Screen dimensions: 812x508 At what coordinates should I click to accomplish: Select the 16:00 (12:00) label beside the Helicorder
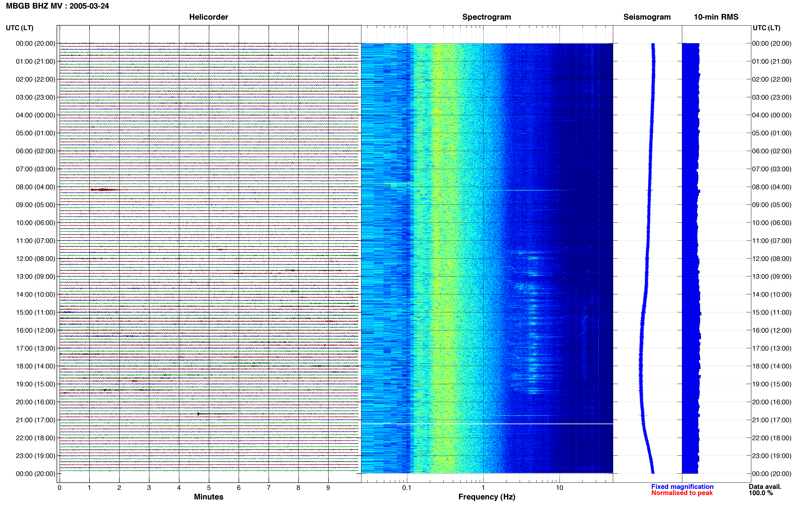36,330
